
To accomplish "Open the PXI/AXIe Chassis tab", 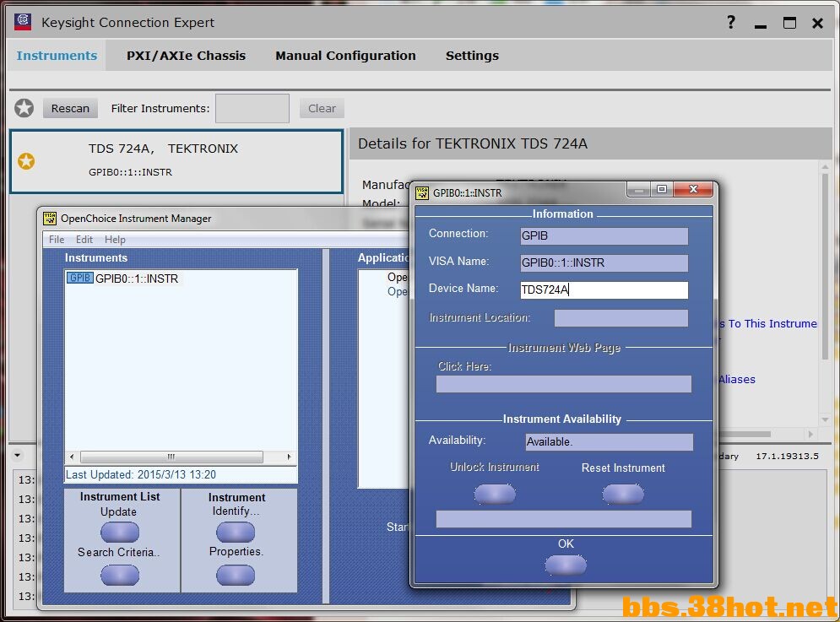I will pos(186,56).
